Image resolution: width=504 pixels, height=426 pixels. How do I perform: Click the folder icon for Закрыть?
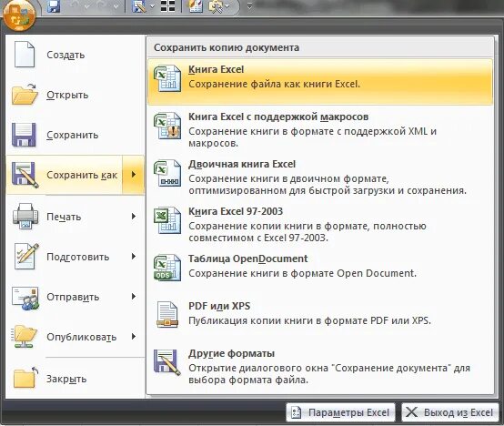[25, 378]
